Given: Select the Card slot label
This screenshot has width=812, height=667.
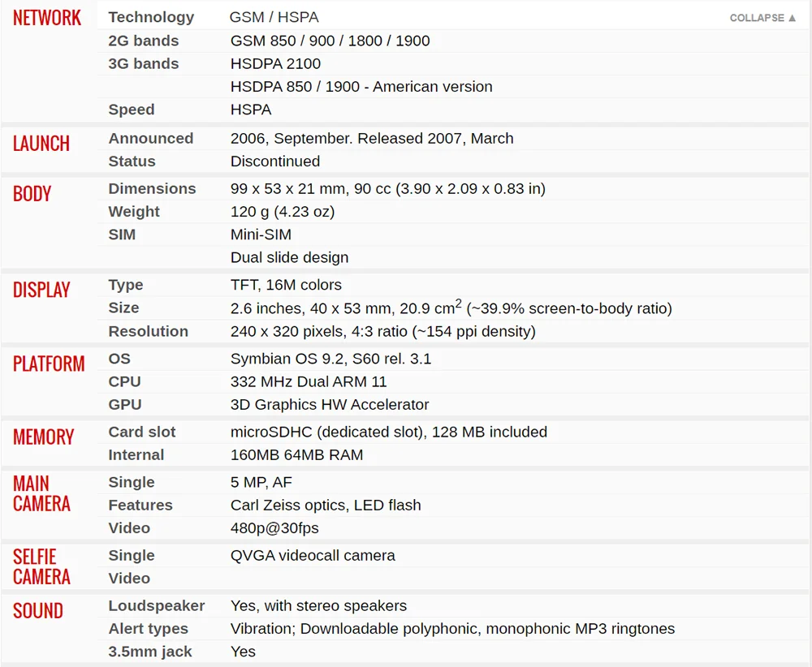Looking at the screenshot, I should pyautogui.click(x=142, y=432).
